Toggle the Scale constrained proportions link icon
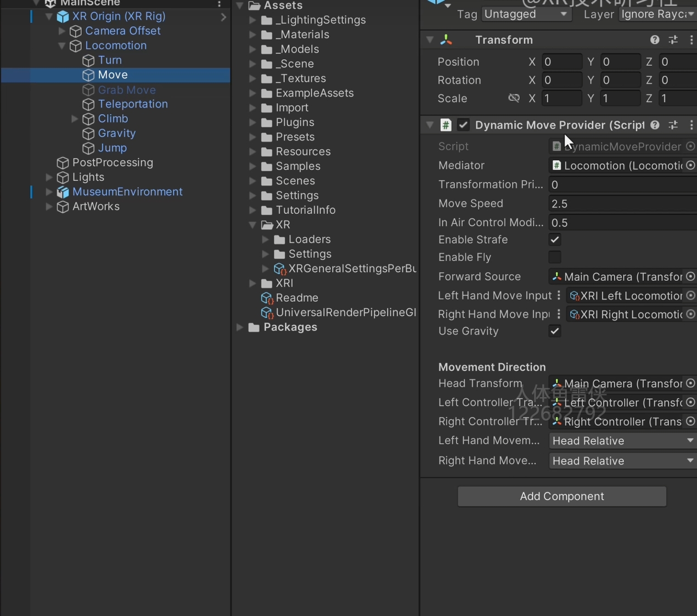697x616 pixels. tap(514, 98)
